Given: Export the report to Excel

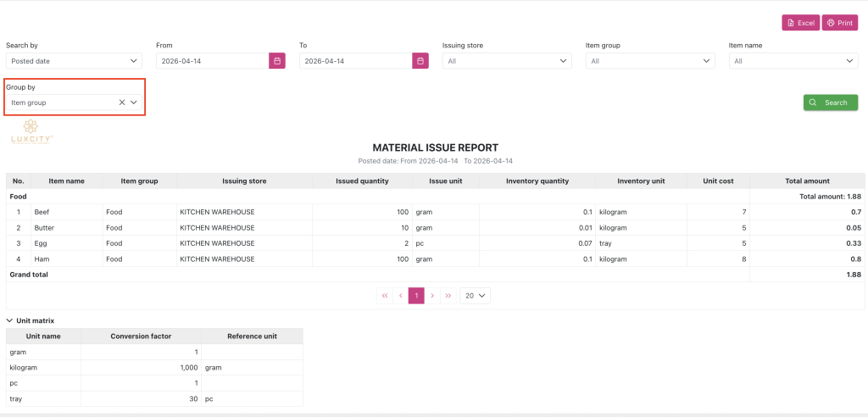Looking at the screenshot, I should point(800,23).
